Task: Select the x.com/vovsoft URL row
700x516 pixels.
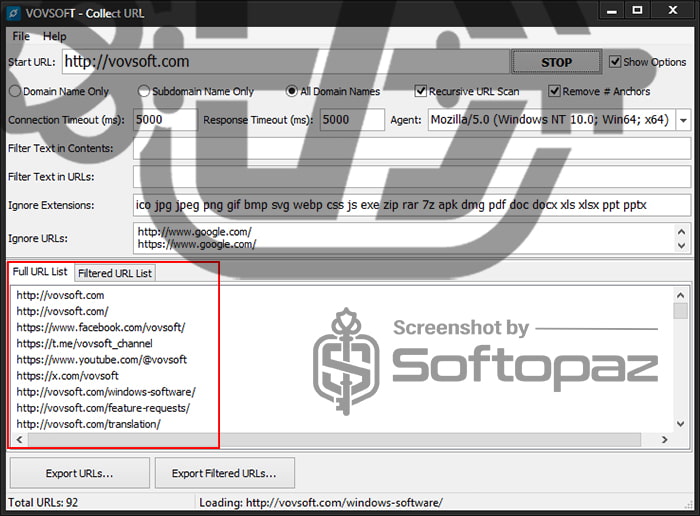Action: pos(67,375)
